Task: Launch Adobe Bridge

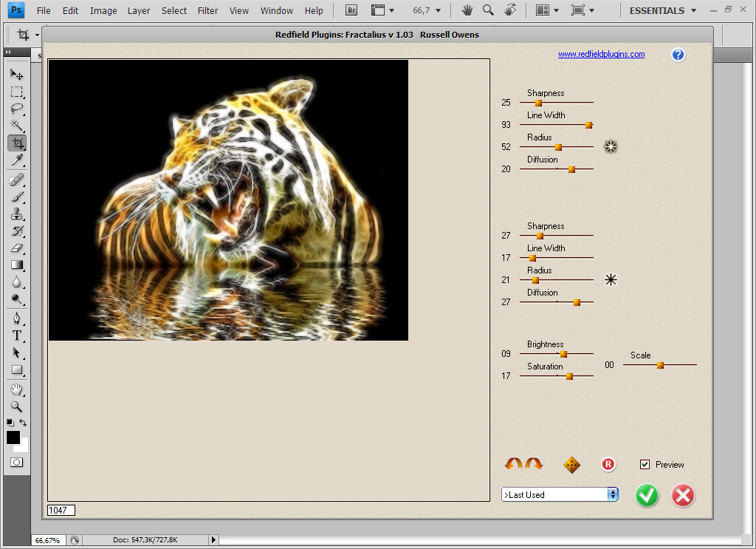Action: coord(351,10)
